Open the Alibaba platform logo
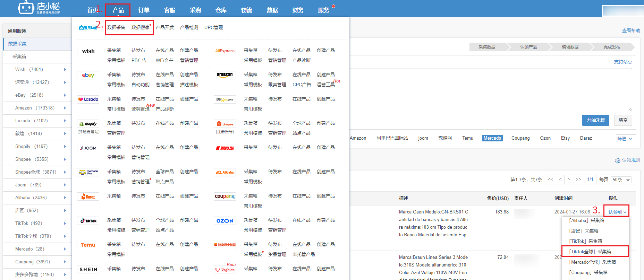Viewport: 644px width, 280px height. pyautogui.click(x=225, y=172)
